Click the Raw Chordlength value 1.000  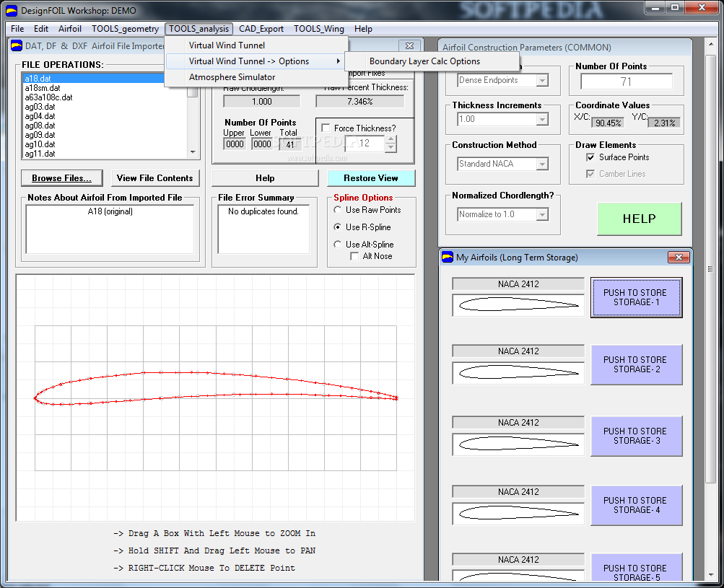click(262, 102)
